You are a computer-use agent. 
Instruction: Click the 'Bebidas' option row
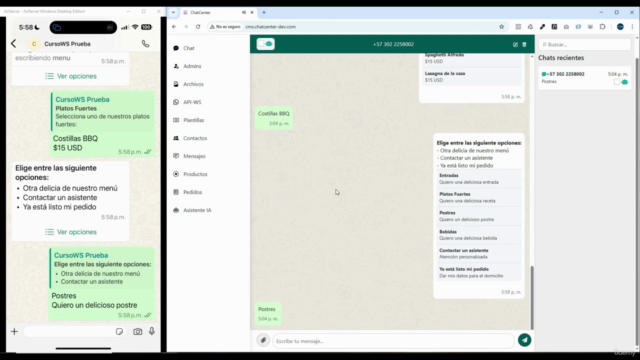[x=479, y=235]
